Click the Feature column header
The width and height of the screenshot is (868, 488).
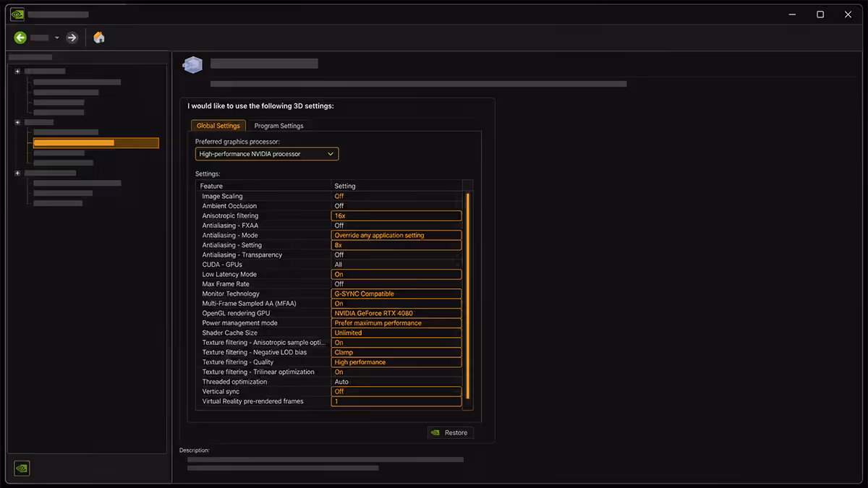tap(263, 186)
